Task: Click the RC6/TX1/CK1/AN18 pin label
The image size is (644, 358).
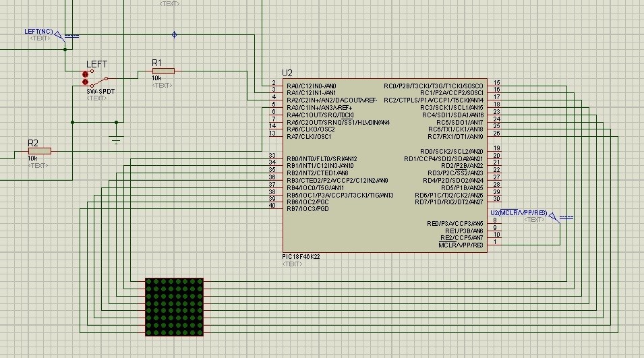Action: pyautogui.click(x=456, y=129)
